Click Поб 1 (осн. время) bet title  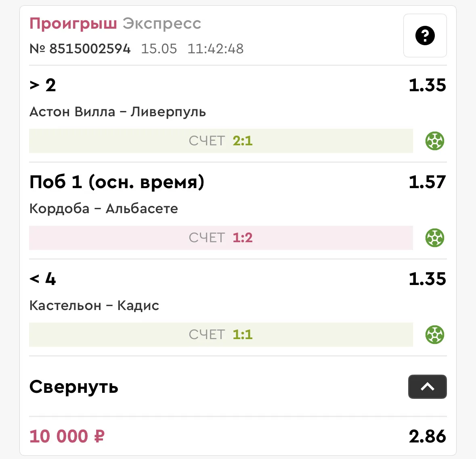coord(117,182)
